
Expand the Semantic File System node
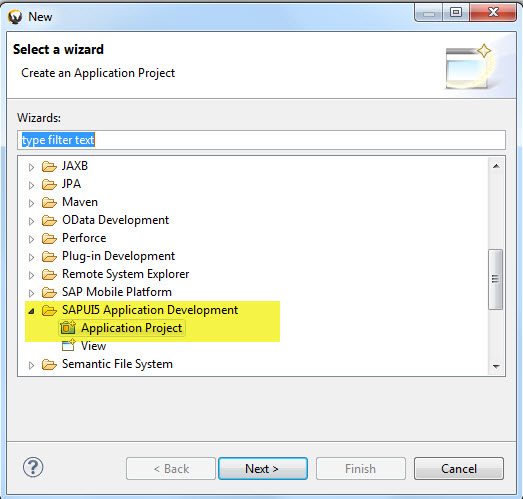31,365
